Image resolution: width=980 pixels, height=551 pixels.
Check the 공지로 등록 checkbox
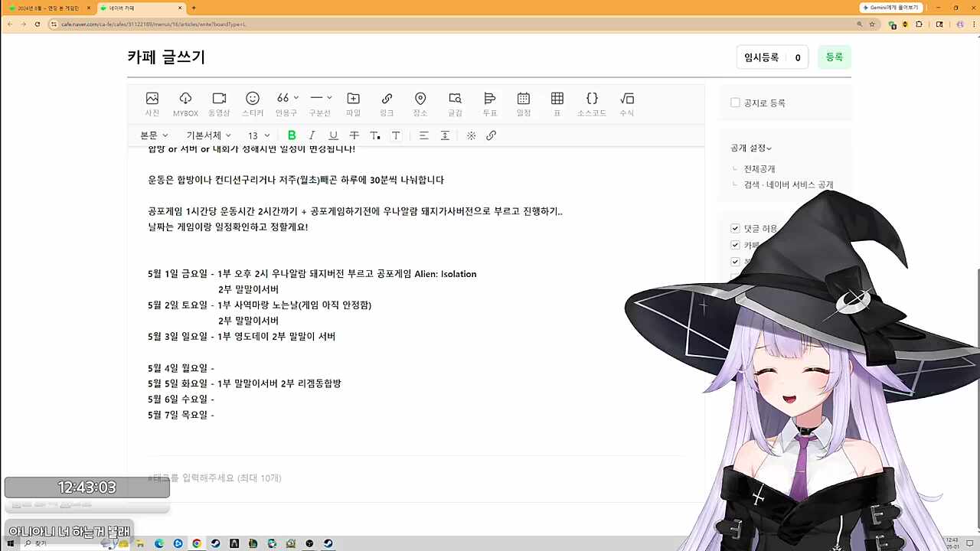[735, 103]
